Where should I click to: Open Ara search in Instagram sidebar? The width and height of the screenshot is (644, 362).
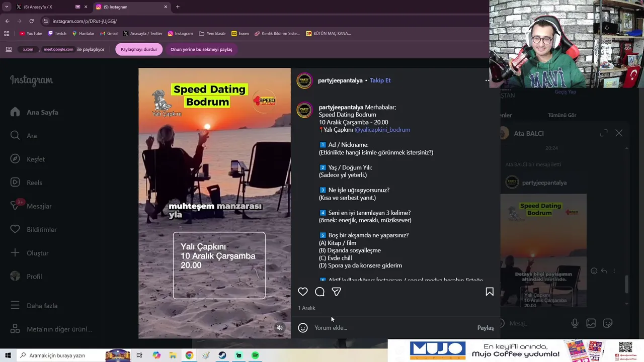pyautogui.click(x=15, y=136)
